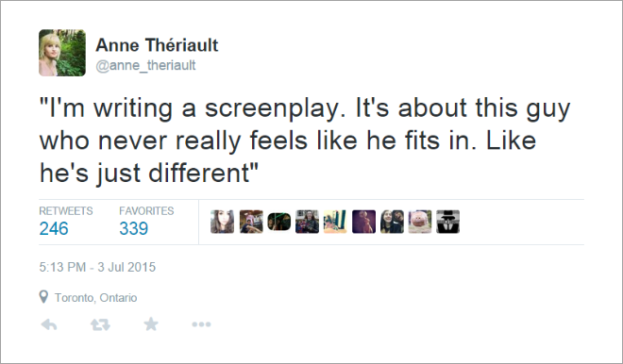Click the reply arrow icon
The image size is (623, 364).
pyautogui.click(x=49, y=324)
